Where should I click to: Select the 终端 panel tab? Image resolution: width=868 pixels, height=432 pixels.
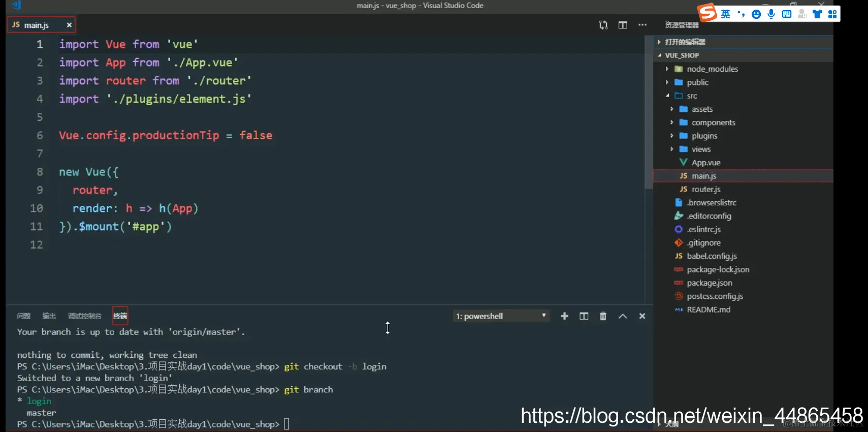[120, 316]
